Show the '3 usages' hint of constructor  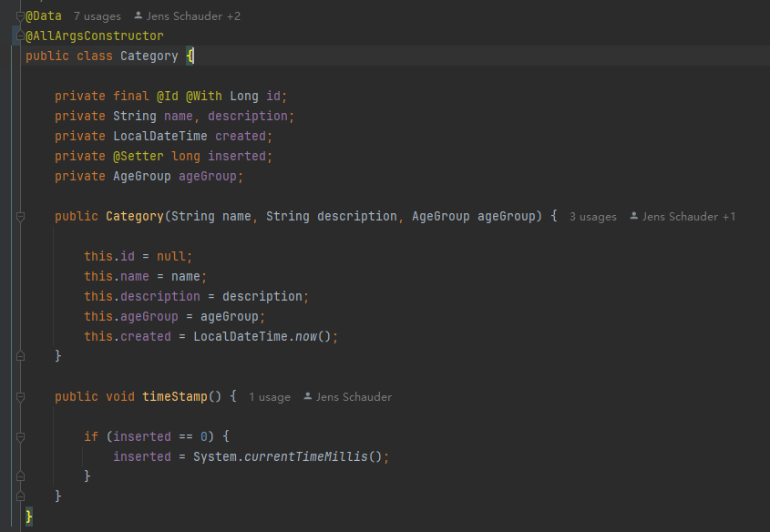[592, 217]
